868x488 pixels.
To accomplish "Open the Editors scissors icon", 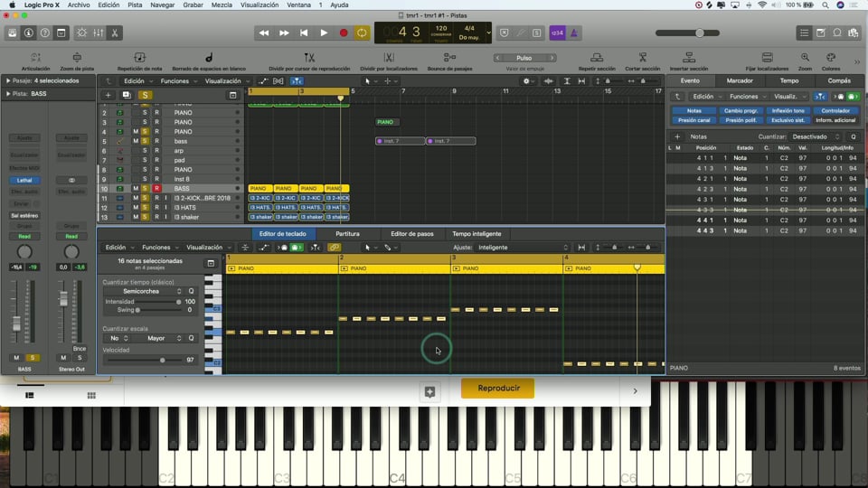I will (115, 33).
